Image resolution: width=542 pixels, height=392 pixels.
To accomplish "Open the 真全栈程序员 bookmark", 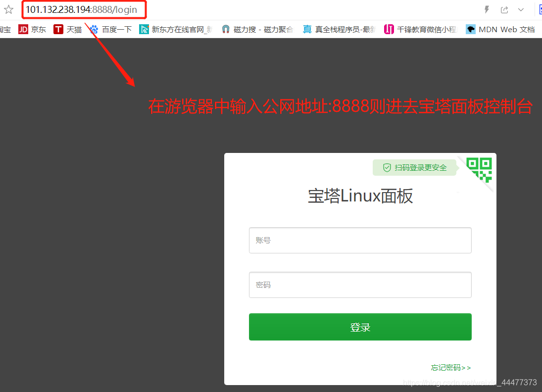I will (x=339, y=29).
